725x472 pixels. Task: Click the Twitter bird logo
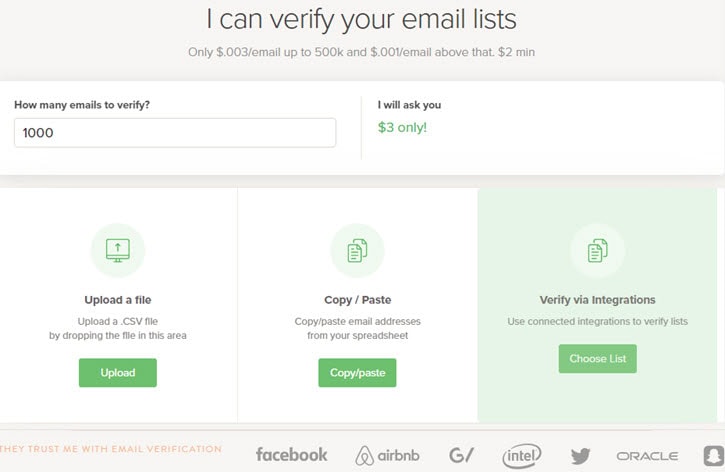coord(580,456)
